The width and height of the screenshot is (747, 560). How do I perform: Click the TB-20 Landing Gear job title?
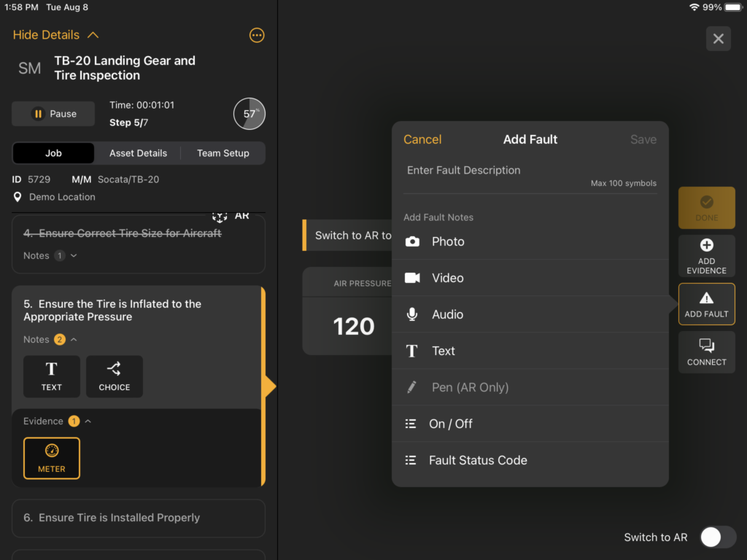click(x=125, y=68)
